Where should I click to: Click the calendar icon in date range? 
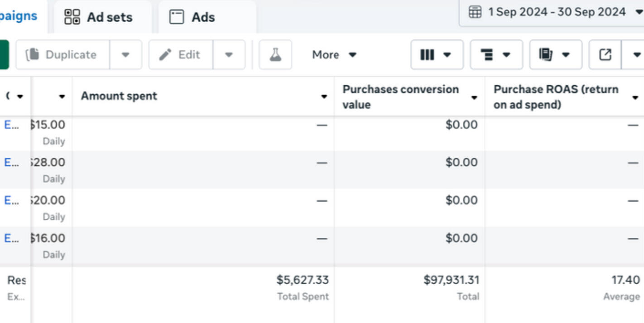[475, 12]
